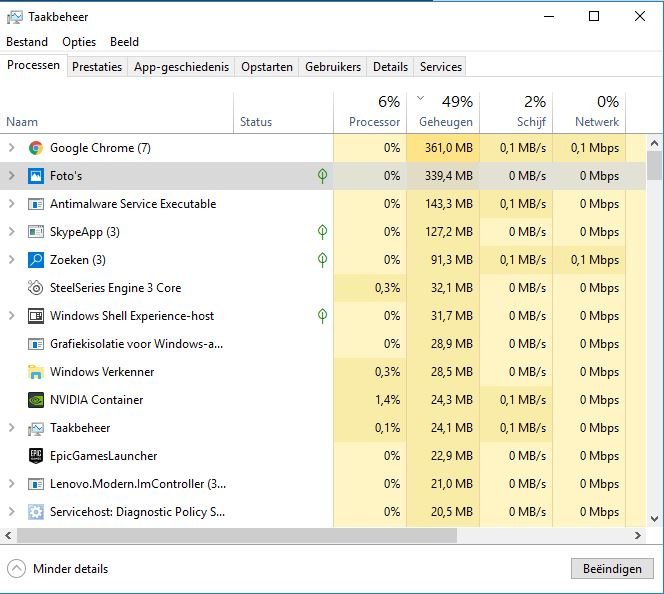
Task: Switch to the Prestaties tab
Action: [97, 67]
